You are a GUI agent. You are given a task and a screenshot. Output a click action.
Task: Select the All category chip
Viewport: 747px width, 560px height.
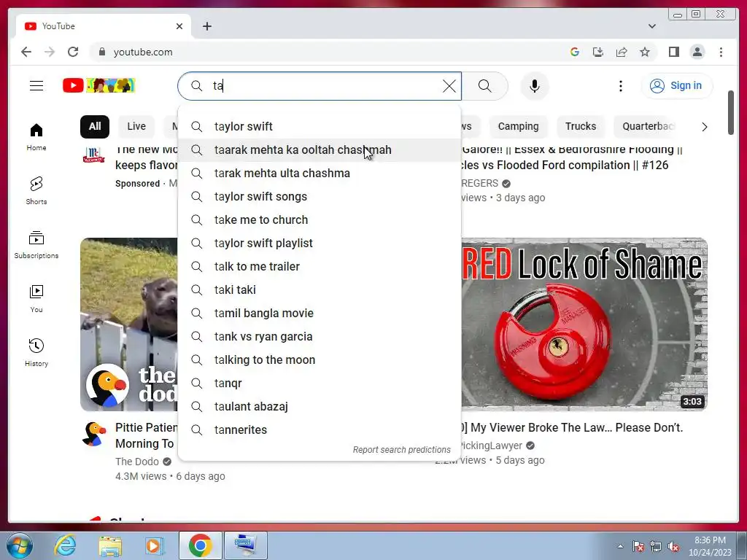(95, 127)
